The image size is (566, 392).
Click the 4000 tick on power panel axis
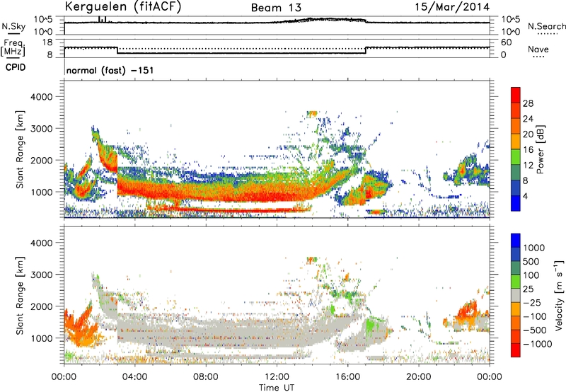[41, 97]
